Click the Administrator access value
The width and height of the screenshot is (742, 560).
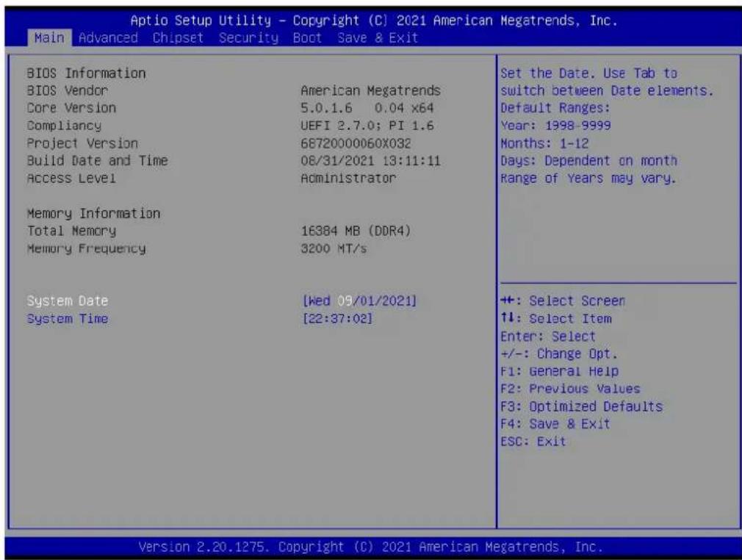point(348,178)
